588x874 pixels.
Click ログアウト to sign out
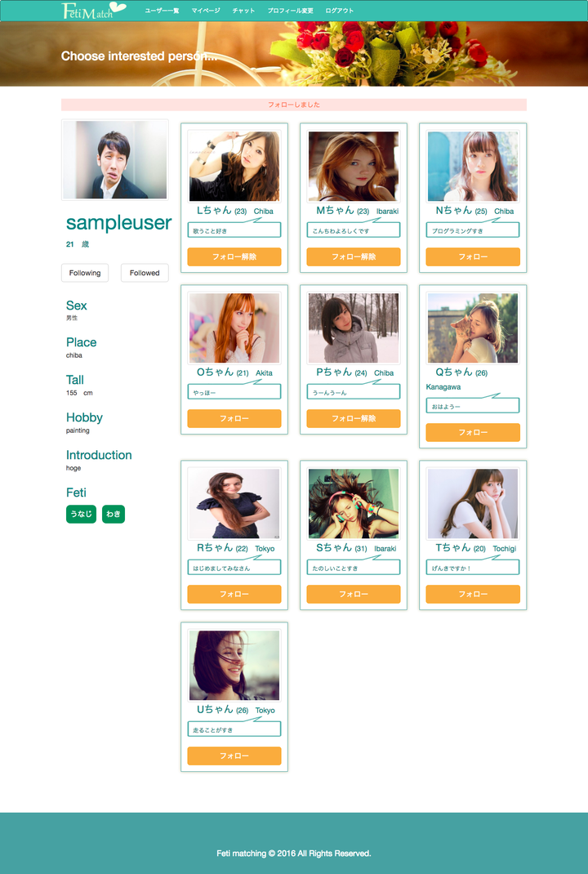pyautogui.click(x=340, y=11)
